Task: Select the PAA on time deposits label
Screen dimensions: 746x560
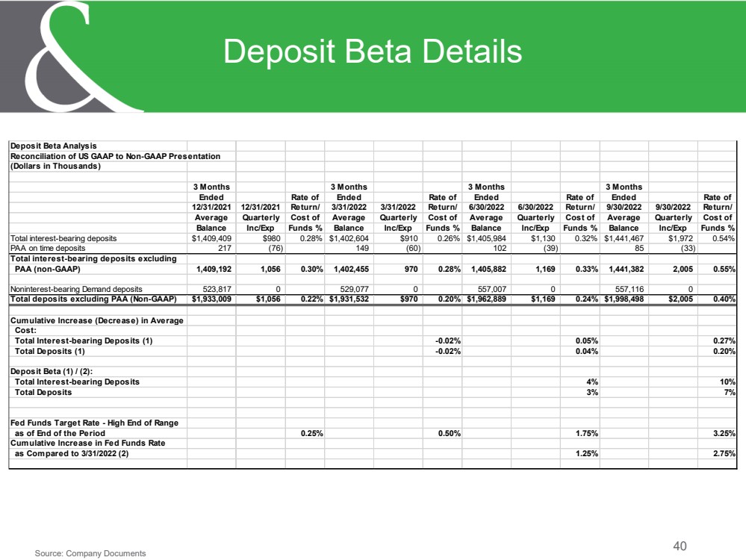Action: 48,249
